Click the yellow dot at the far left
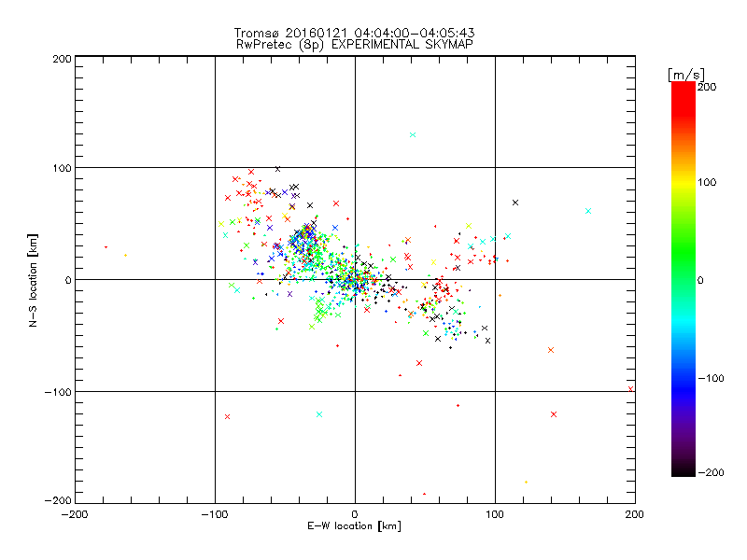Image resolution: width=747 pixels, height=560 pixels. 125,256
